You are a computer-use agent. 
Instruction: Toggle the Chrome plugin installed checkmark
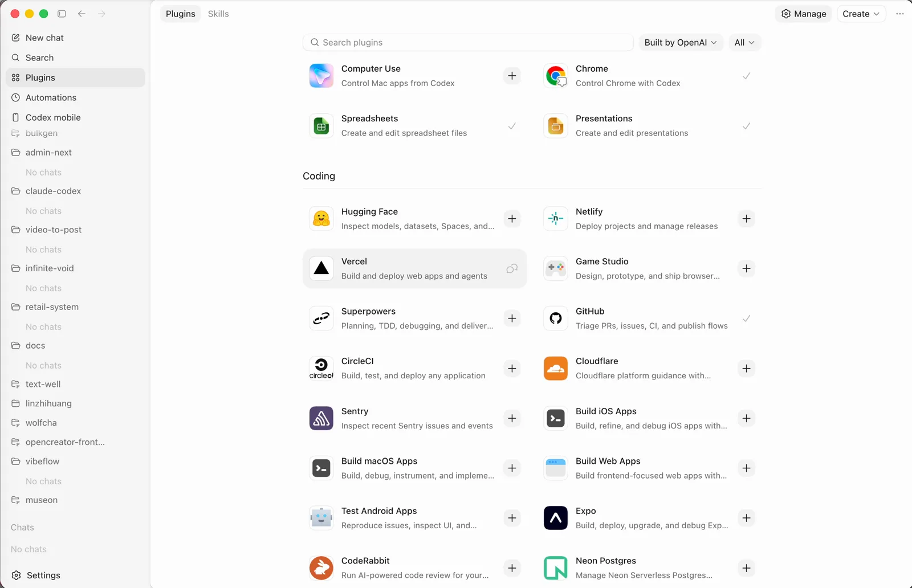[x=746, y=76]
